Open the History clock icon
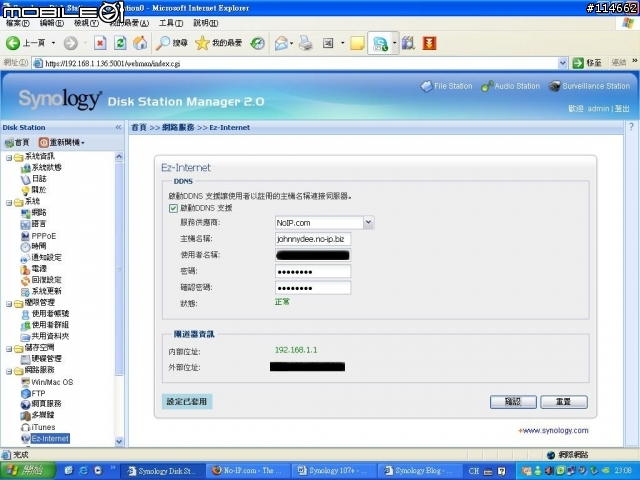The width and height of the screenshot is (640, 480). [x=258, y=43]
